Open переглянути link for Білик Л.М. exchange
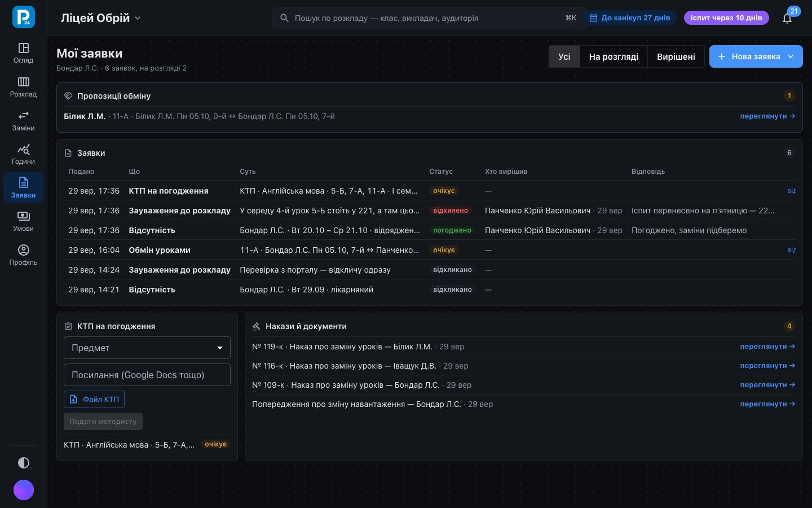Screen dimensions: 812x508 click(x=767, y=116)
